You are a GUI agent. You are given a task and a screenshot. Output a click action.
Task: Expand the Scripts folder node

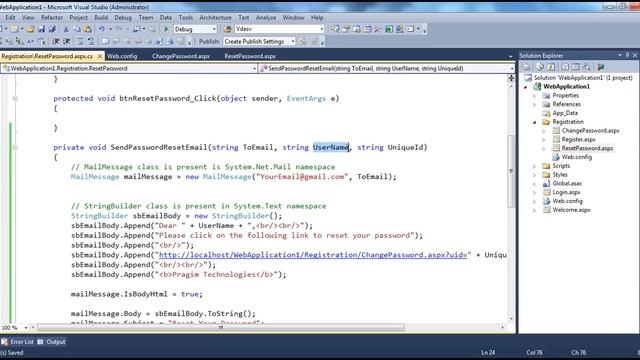pos(535,166)
